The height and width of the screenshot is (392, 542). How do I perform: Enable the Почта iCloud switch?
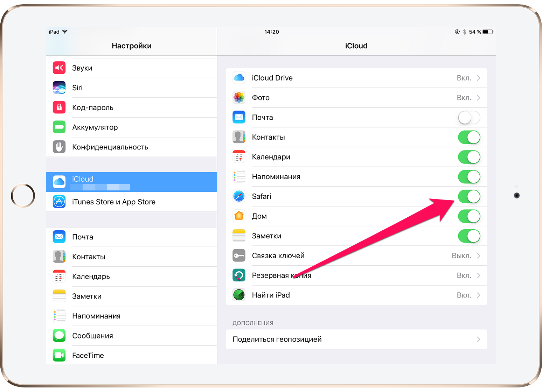pyautogui.click(x=469, y=117)
